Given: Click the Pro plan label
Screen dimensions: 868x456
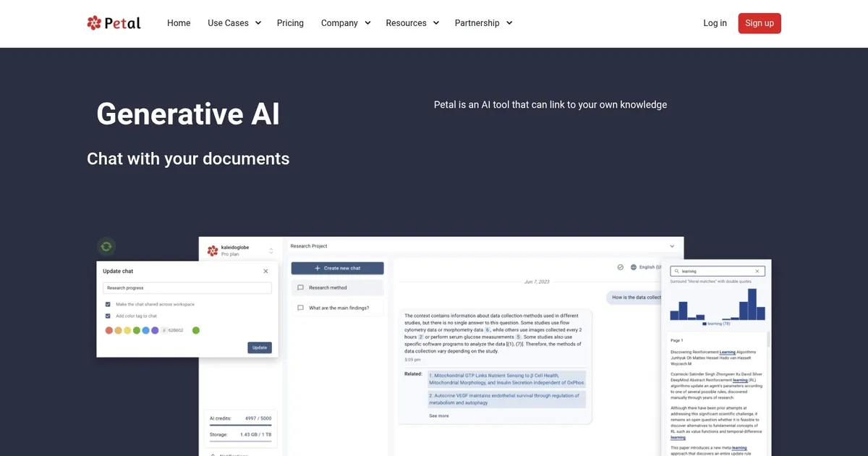Looking at the screenshot, I should [230, 254].
